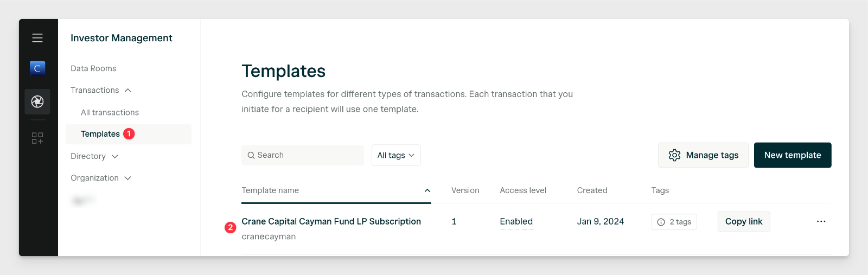Open the All tags dropdown
This screenshot has width=868, height=275.
point(396,155)
